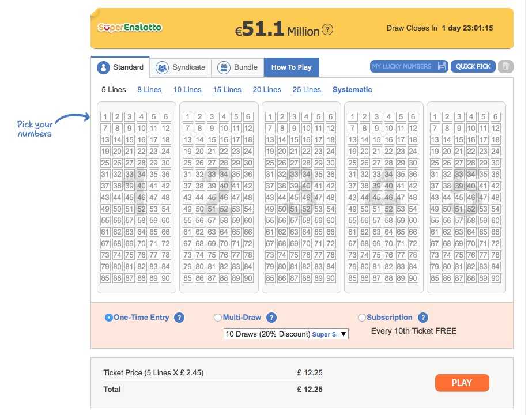This screenshot has width=532, height=415.
Task: Open the 10 Draws discount dropdown
Action: [x=286, y=334]
